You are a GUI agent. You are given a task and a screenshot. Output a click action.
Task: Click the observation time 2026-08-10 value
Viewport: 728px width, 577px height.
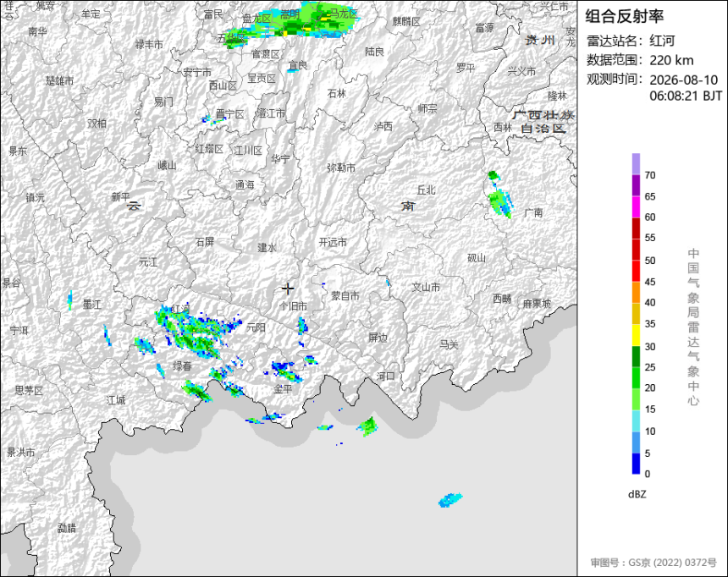coord(683,80)
